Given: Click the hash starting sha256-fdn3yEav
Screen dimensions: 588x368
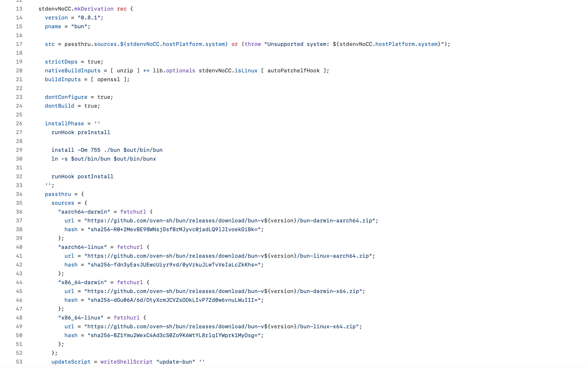Looking at the screenshot, I should 174,265.
